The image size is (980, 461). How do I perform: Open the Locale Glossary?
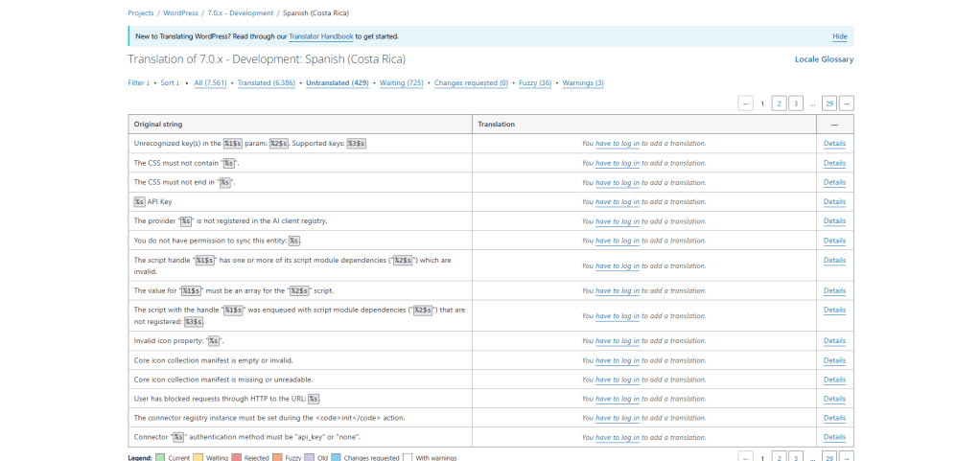coord(824,59)
